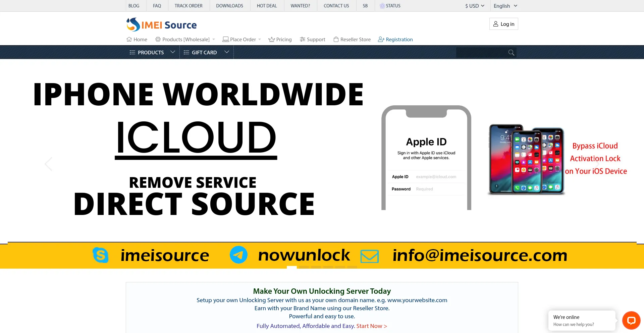The width and height of the screenshot is (644, 333).
Task: Click the Log in button
Action: point(503,24)
